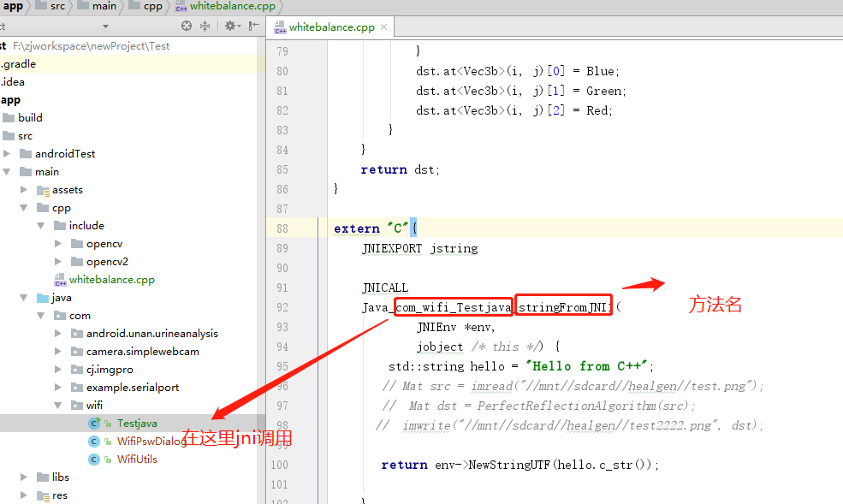
Task: Select the opencv2 folder label
Action: coord(108,262)
